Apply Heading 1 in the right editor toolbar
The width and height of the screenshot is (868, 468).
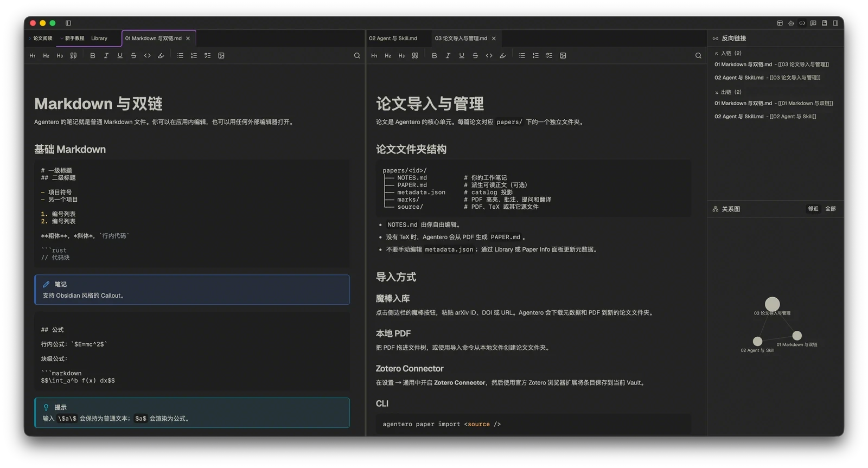point(374,55)
